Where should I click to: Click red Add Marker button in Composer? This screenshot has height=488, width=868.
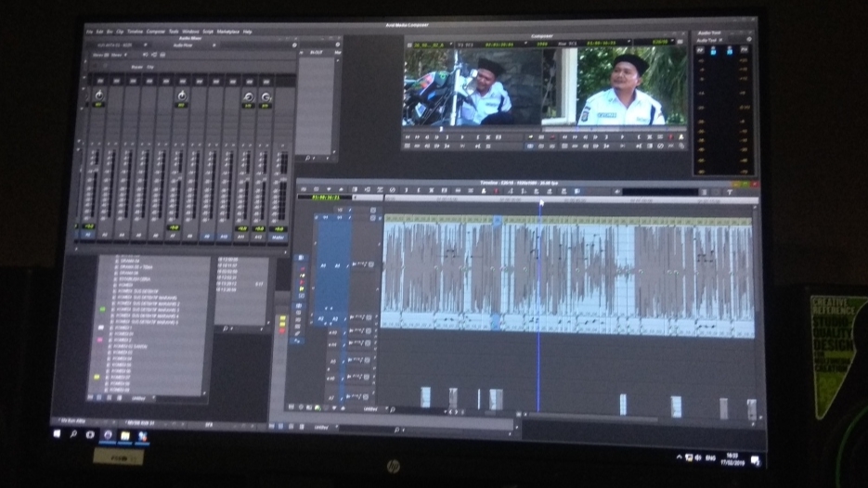(x=670, y=137)
